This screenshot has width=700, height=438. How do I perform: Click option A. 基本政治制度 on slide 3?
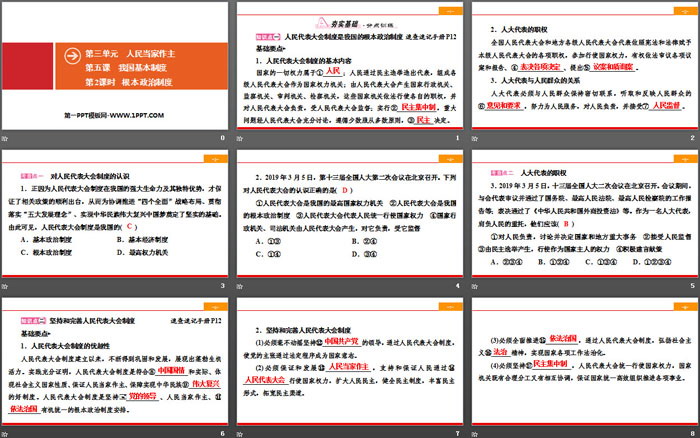tap(46, 240)
